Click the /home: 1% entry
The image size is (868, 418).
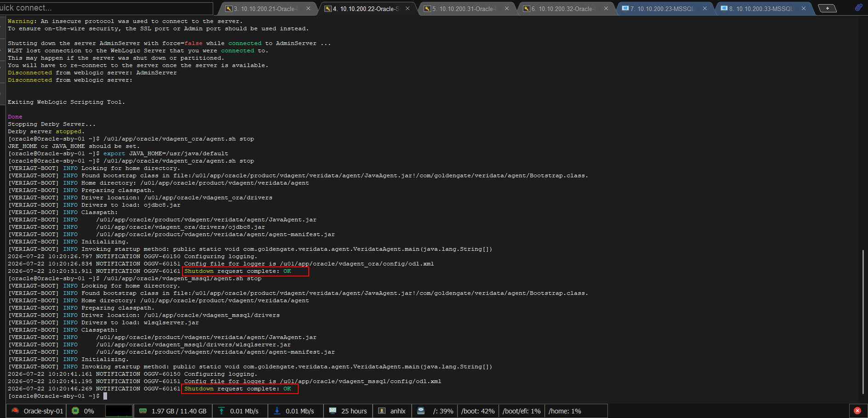[x=565, y=411]
